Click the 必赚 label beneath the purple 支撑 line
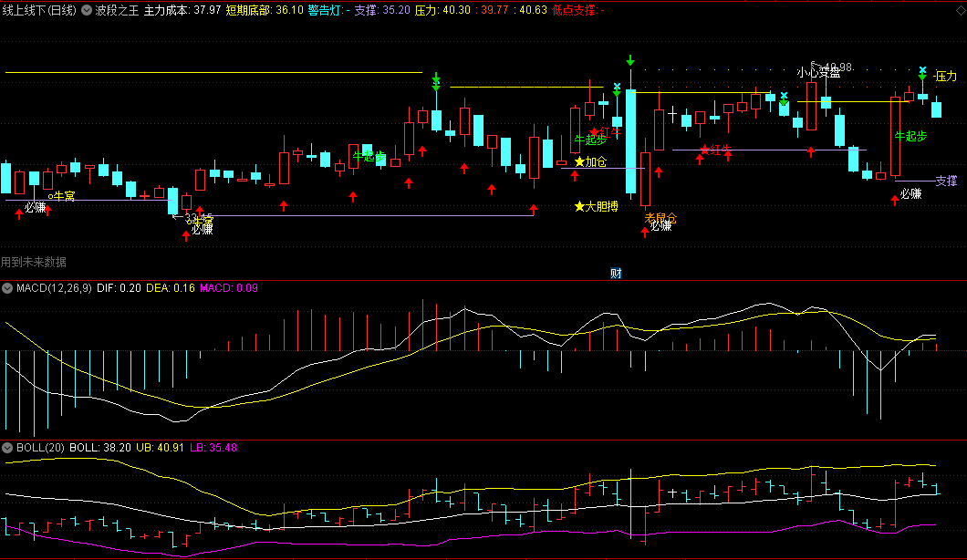967x560 pixels. point(910,193)
